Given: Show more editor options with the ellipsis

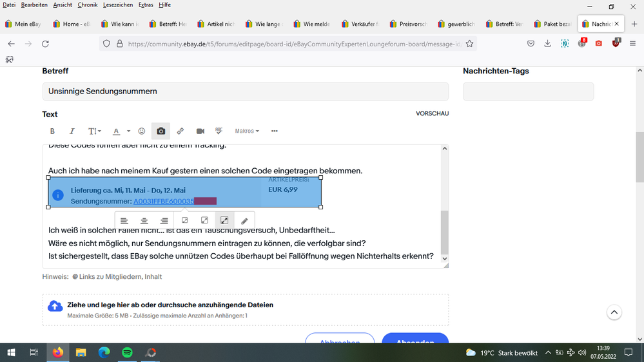Looking at the screenshot, I should pos(275,131).
